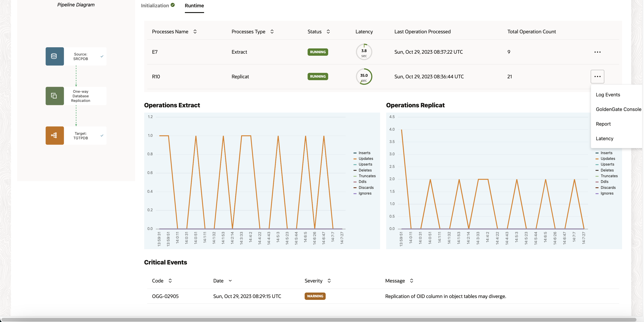Click the Initialization green check icon
The image size is (644, 322).
[x=173, y=5]
